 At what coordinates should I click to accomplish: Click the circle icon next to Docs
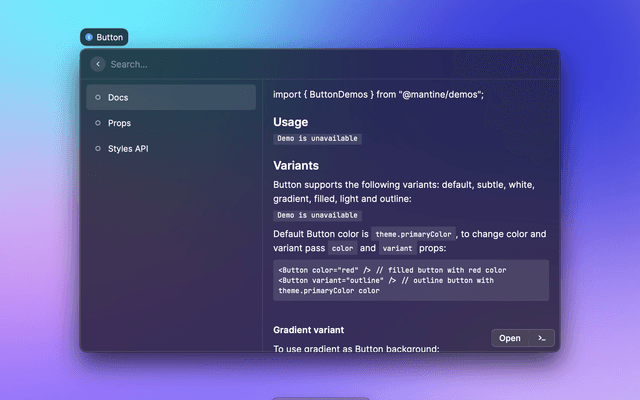point(97,98)
